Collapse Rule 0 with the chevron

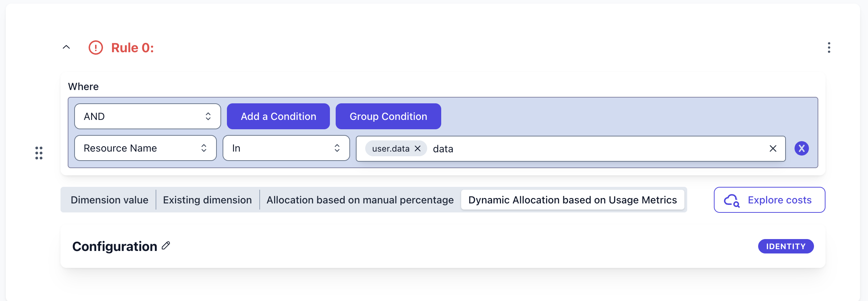(66, 47)
